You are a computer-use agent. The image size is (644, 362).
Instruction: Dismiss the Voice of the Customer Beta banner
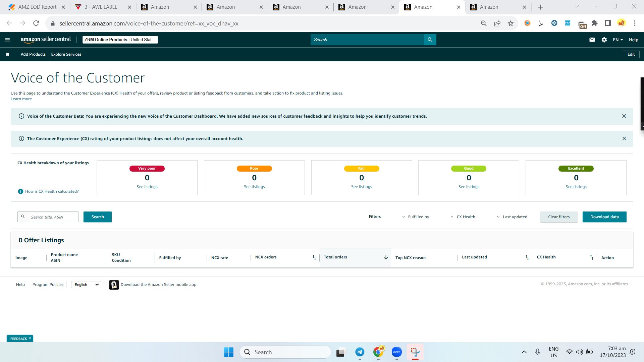[624, 116]
